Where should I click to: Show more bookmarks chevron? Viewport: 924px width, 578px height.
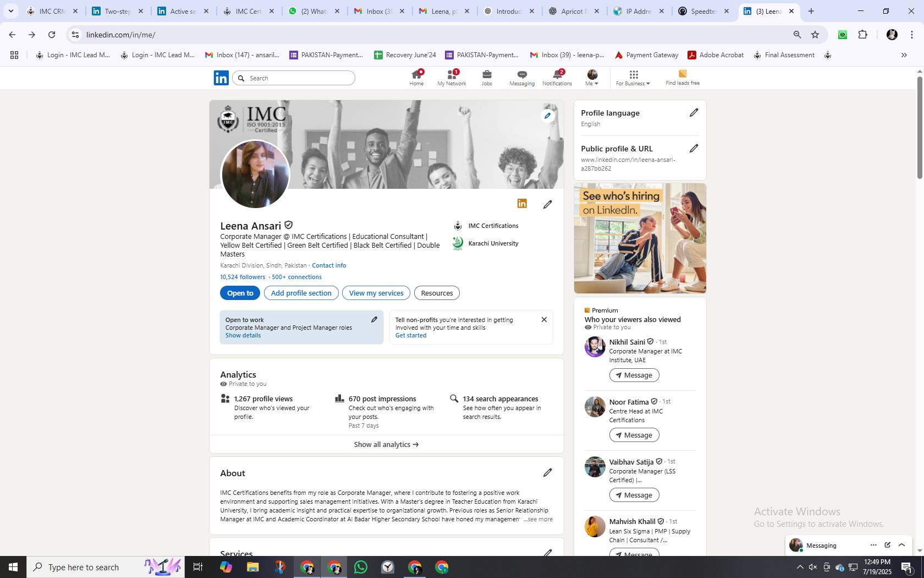pyautogui.click(x=904, y=55)
